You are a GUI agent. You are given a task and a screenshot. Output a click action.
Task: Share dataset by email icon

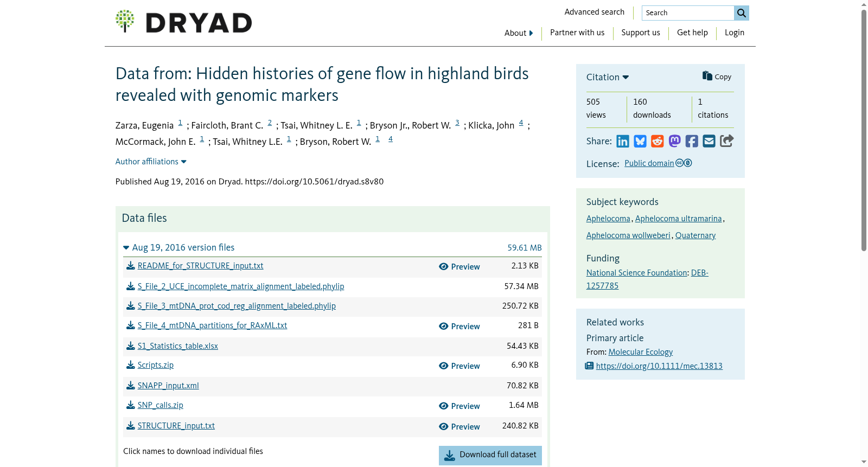click(709, 142)
